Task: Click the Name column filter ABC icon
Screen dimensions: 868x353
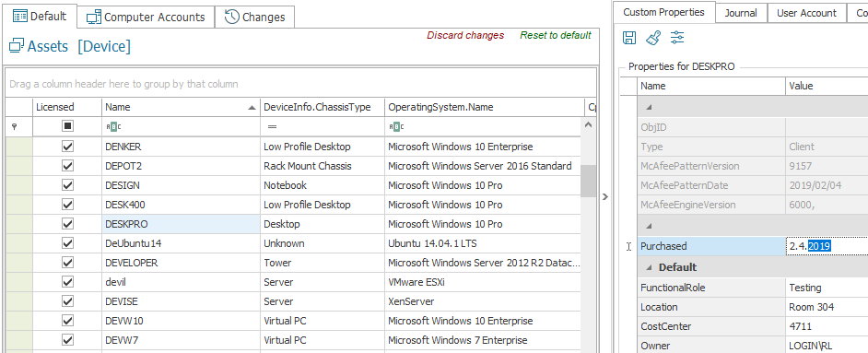Action: 113,126
